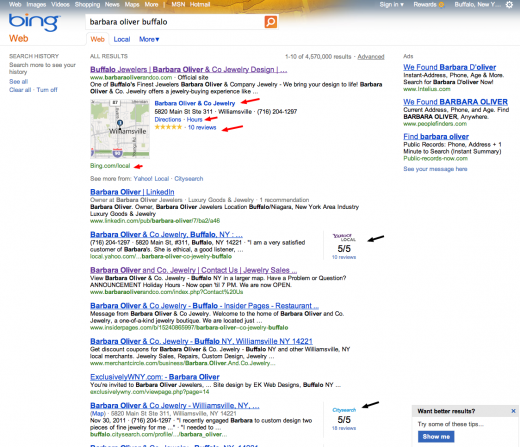
Task: Turn off search history link
Action: coord(47,90)
